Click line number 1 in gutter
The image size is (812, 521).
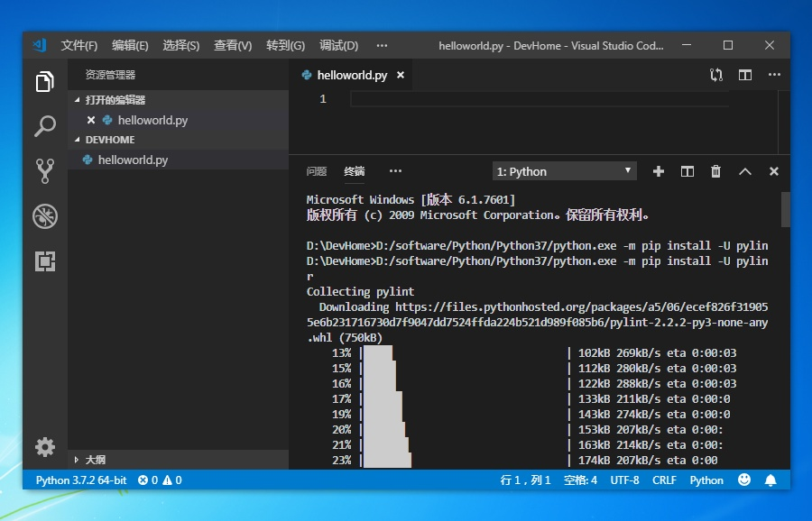[323, 99]
